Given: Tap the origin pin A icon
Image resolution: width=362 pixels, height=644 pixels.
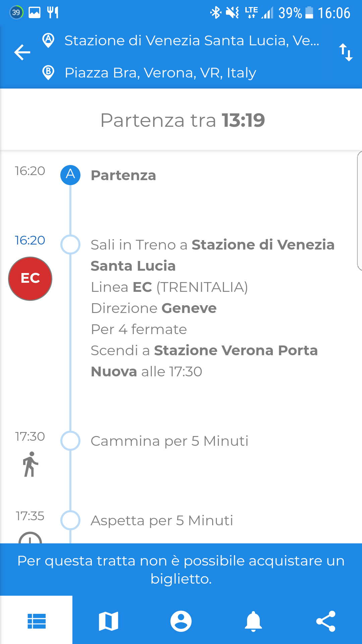Looking at the screenshot, I should point(49,40).
